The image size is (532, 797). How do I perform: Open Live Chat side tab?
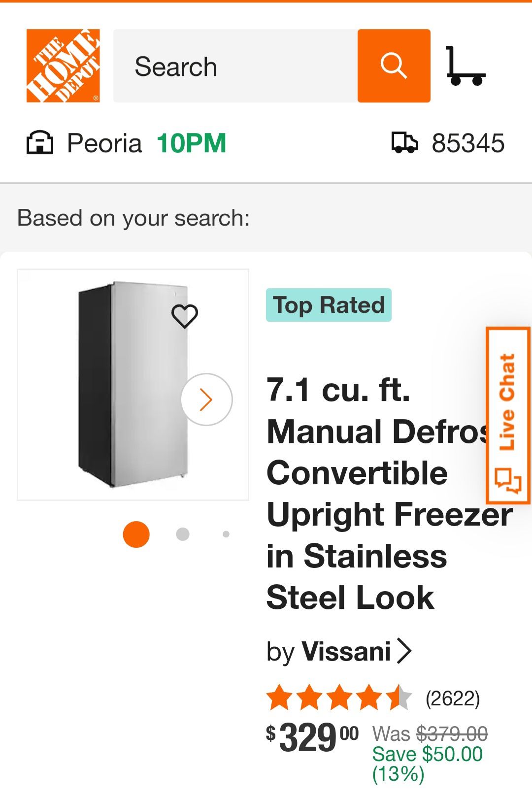pyautogui.click(x=508, y=415)
